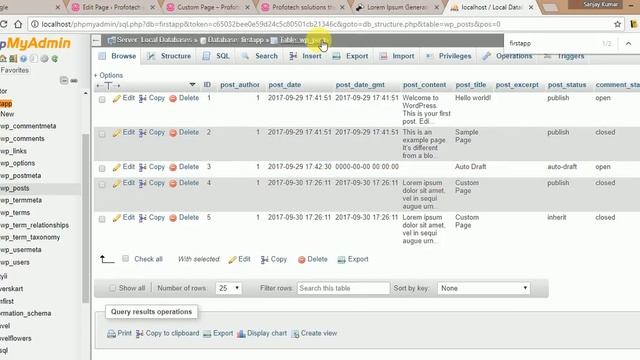Click the phpMyAdmin home icon in sidebar
Image resolution: width=640 pixels, height=360 pixels.
click(x=3, y=59)
